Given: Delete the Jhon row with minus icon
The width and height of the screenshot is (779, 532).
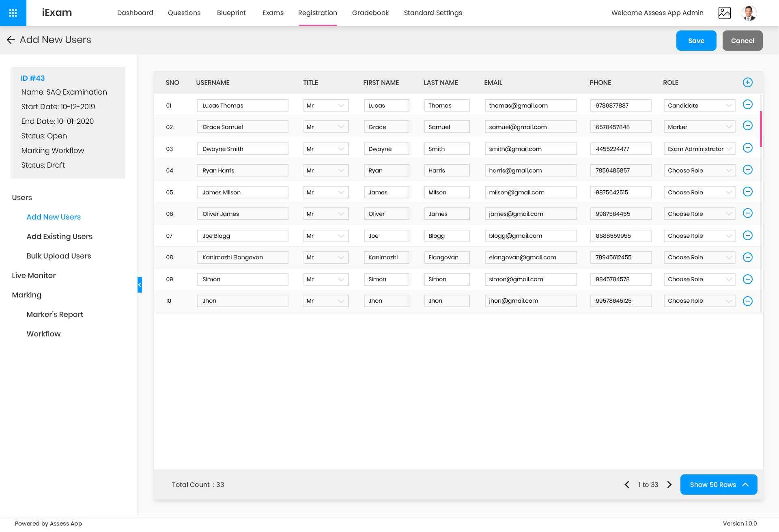Looking at the screenshot, I should [x=747, y=301].
